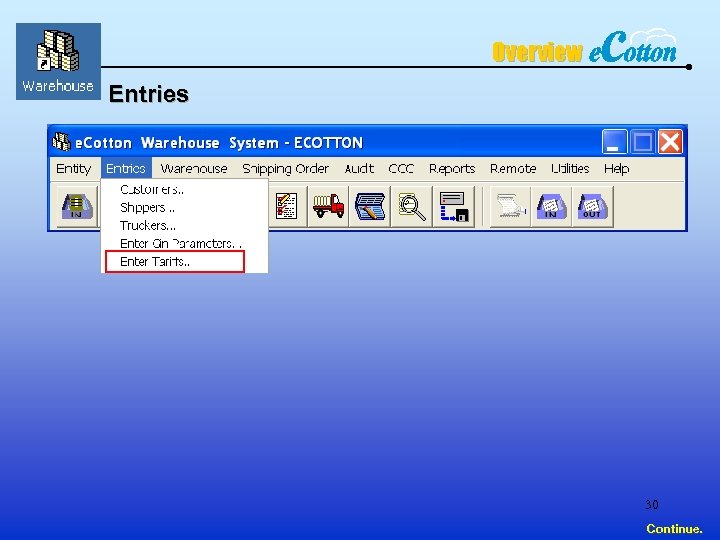
Task: Open the Audit menu
Action: pos(359,169)
